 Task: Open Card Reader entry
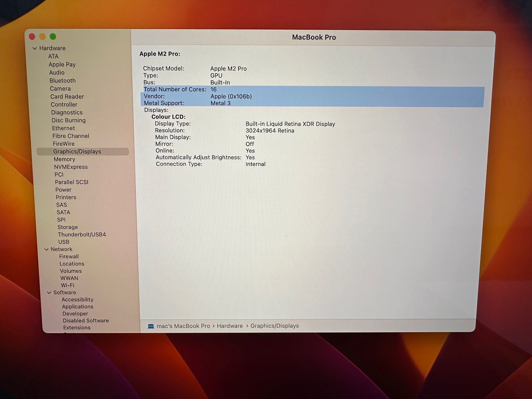[x=67, y=97]
